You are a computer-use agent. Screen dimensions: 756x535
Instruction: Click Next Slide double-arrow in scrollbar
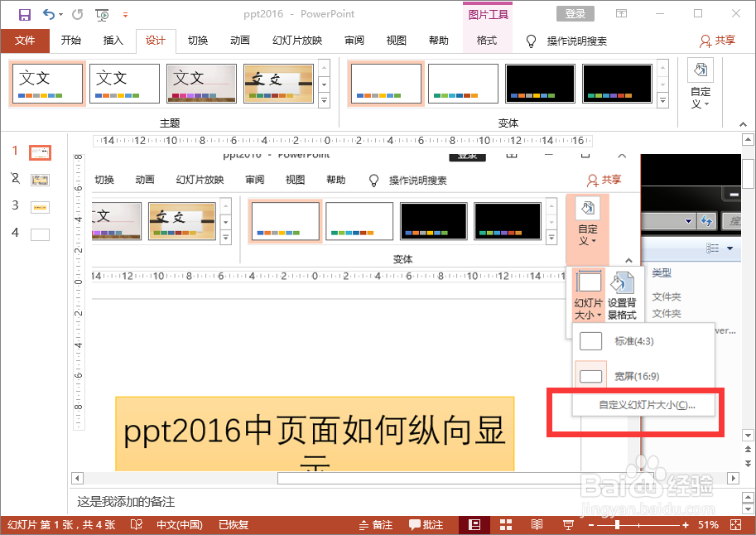[748, 464]
